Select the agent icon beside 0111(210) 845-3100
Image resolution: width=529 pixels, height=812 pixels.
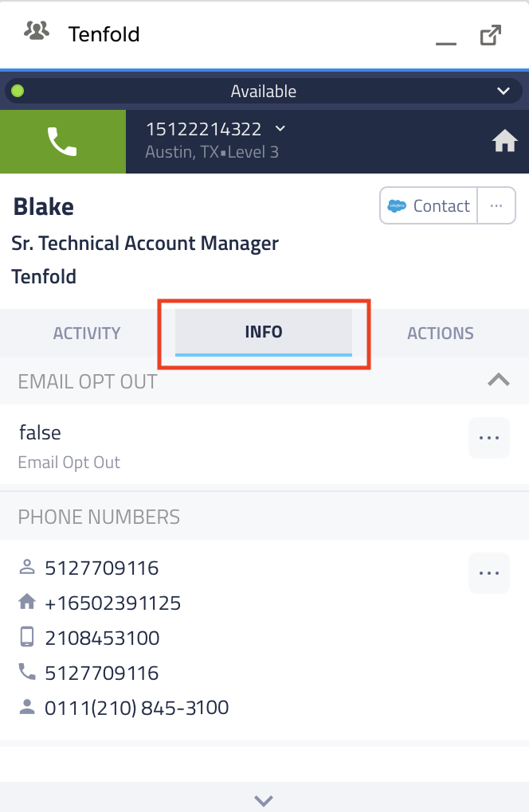pos(25,707)
